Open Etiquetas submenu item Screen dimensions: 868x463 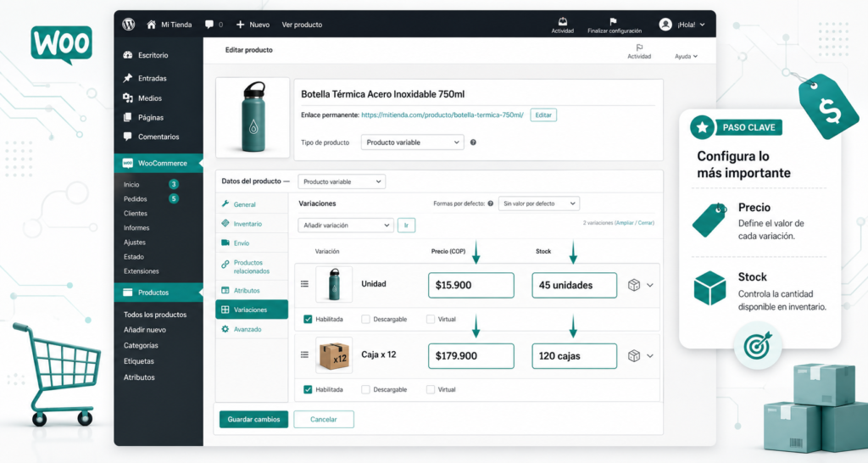(x=138, y=361)
